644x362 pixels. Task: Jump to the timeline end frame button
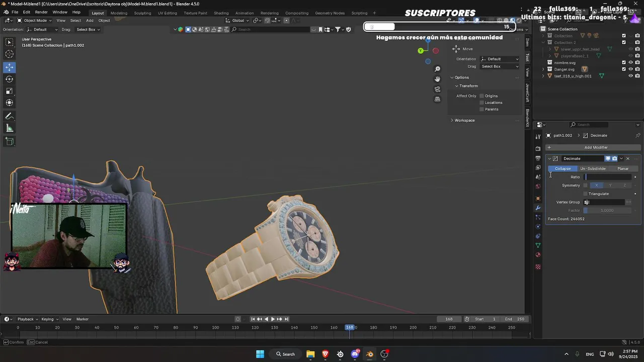click(x=286, y=319)
